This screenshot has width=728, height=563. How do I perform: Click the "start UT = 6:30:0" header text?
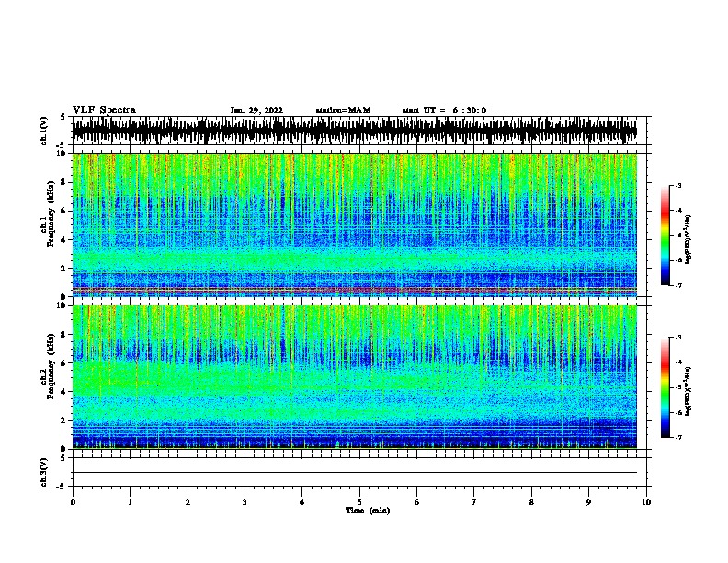pyautogui.click(x=444, y=110)
